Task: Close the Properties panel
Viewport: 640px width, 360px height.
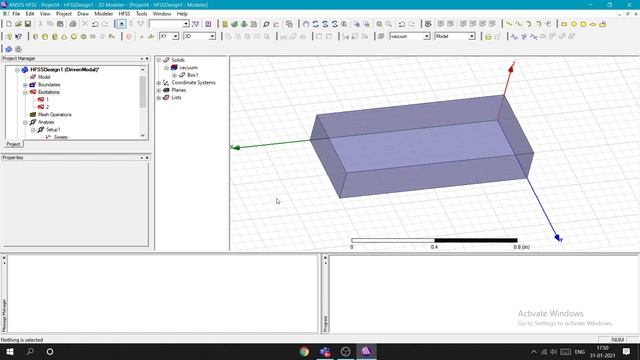Action: click(x=147, y=158)
